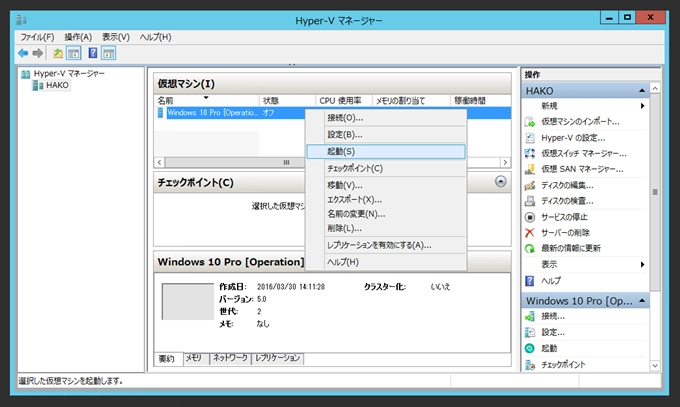Choose チェックポイント(C) from the context menu
The width and height of the screenshot is (680, 407).
pyautogui.click(x=386, y=168)
